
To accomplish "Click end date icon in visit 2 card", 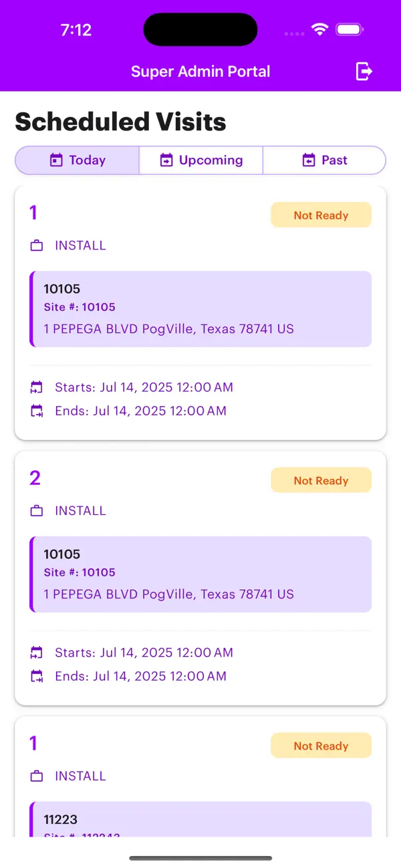I will point(37,676).
